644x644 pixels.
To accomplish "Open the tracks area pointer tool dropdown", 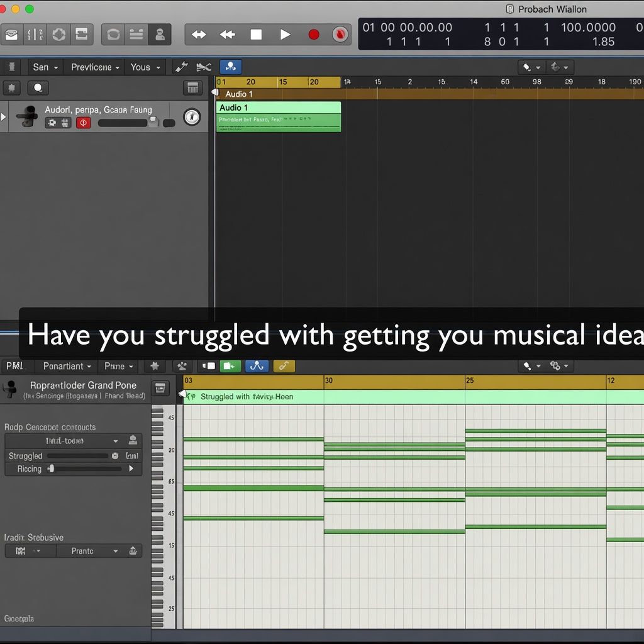I will 531,67.
